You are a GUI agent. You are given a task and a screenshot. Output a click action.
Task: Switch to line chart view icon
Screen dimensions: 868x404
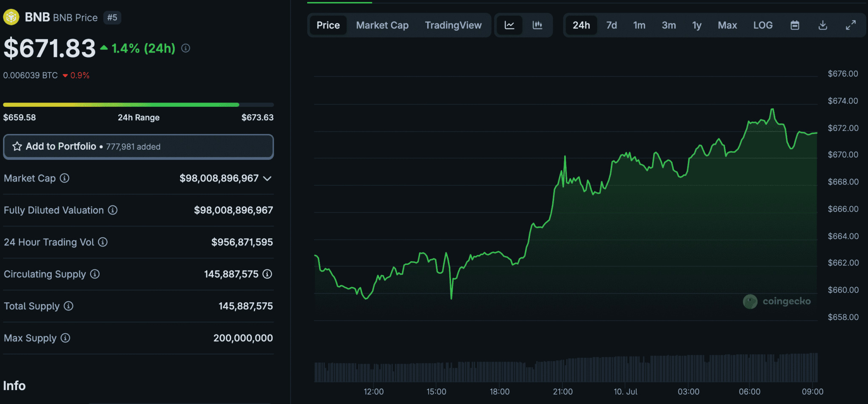point(509,25)
